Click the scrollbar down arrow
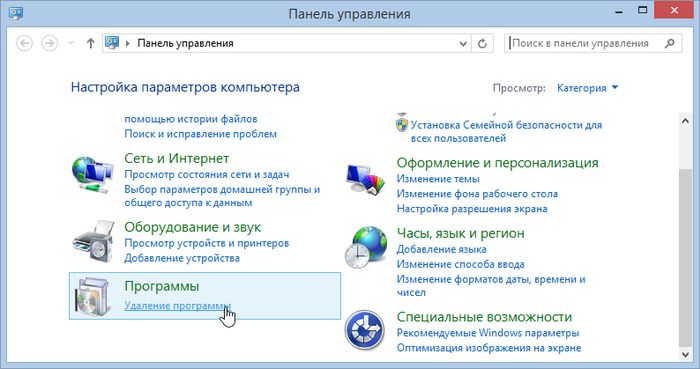Image resolution: width=700 pixels, height=369 pixels. click(x=685, y=355)
